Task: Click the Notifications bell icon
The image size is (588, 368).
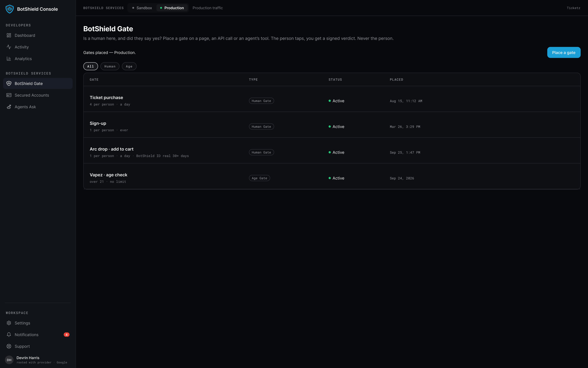Action: (9, 335)
